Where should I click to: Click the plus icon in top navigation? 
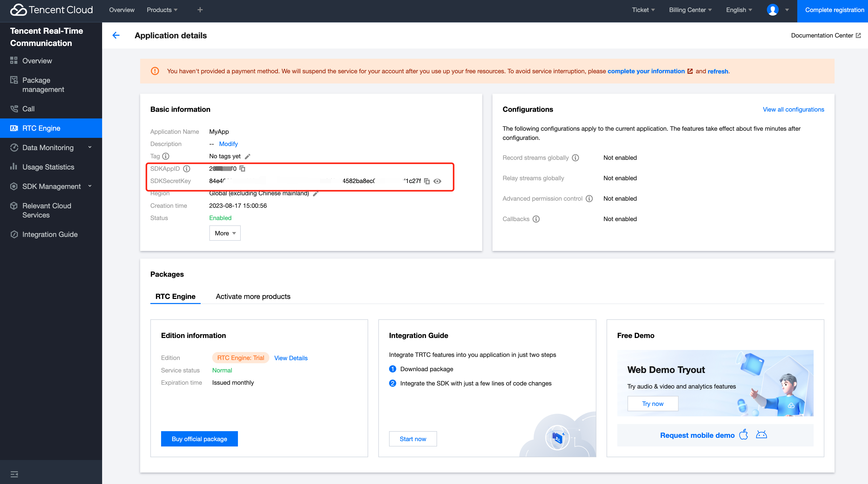click(x=200, y=10)
